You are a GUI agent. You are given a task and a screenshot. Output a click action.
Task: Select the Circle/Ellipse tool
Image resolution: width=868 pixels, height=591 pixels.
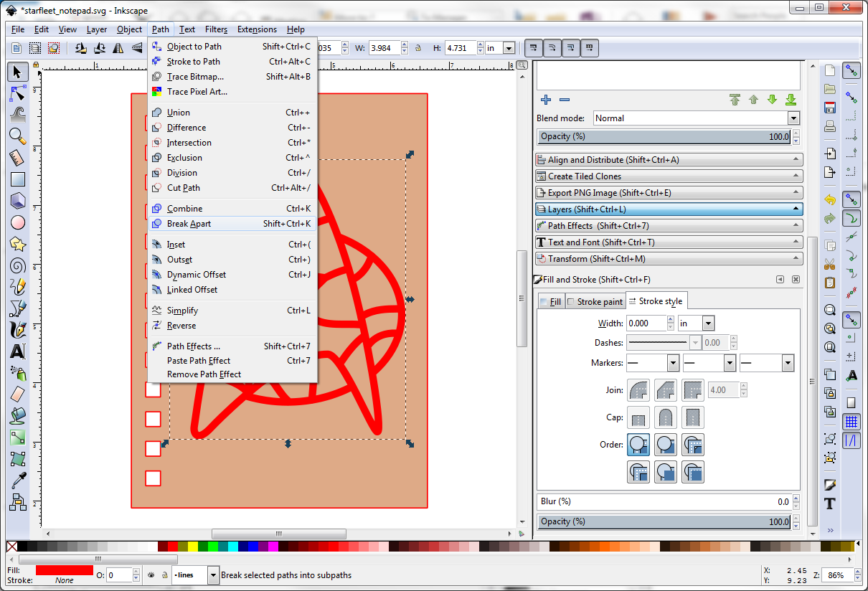[18, 222]
